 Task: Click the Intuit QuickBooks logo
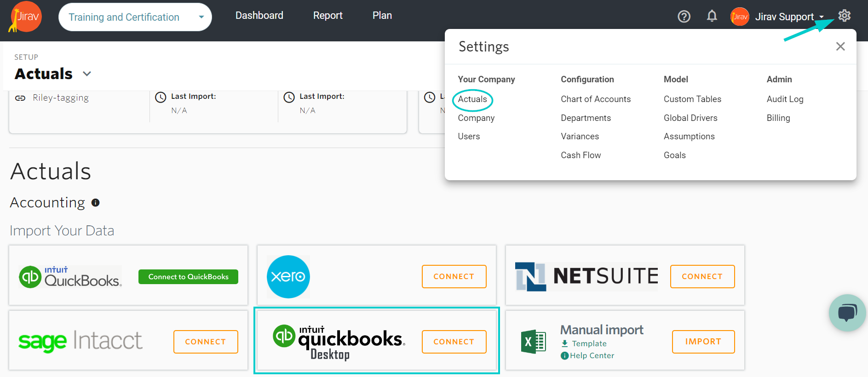70,276
